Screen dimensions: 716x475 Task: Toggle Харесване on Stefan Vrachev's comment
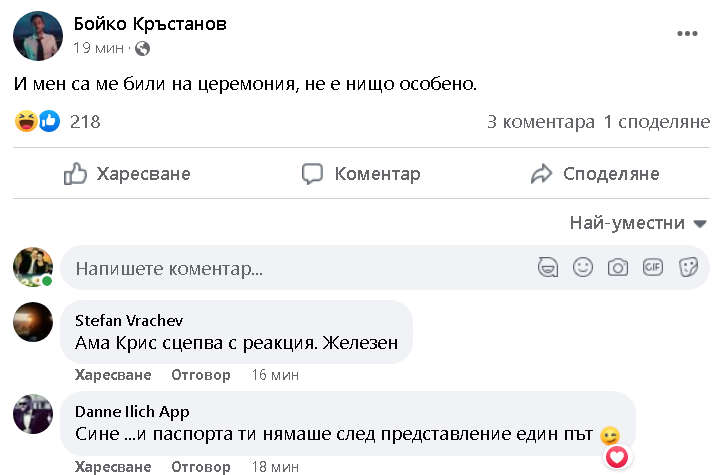(x=113, y=375)
